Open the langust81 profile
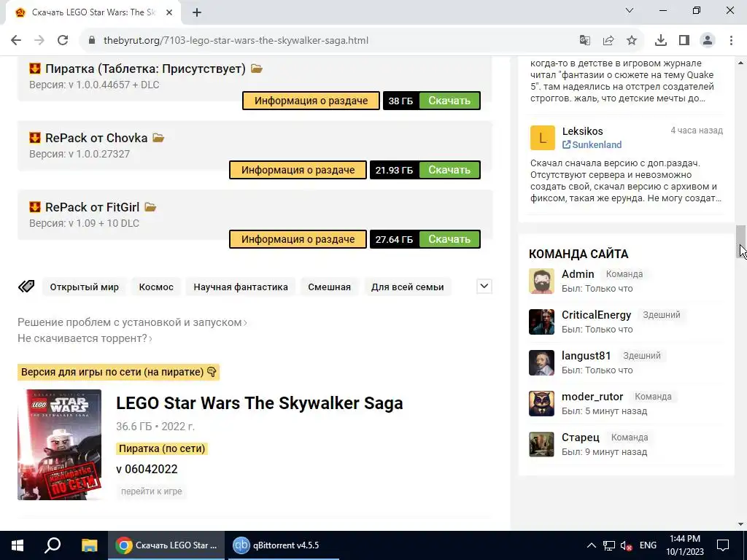This screenshot has height=560, width=747. (x=586, y=356)
